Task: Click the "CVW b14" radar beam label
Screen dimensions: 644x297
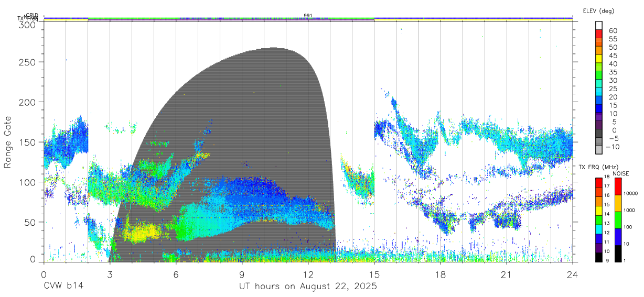Action: [x=63, y=287]
